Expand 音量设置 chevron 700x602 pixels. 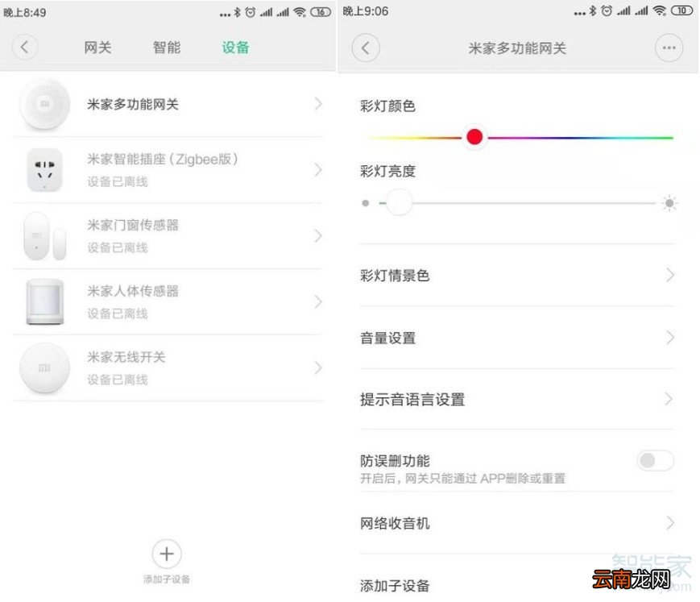click(x=669, y=338)
